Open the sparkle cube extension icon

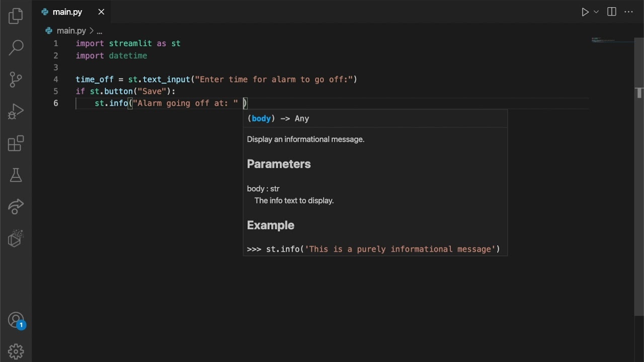(x=16, y=238)
